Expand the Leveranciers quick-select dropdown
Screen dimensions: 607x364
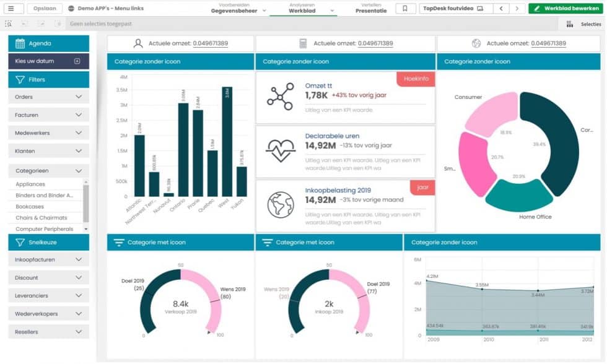coord(79,296)
